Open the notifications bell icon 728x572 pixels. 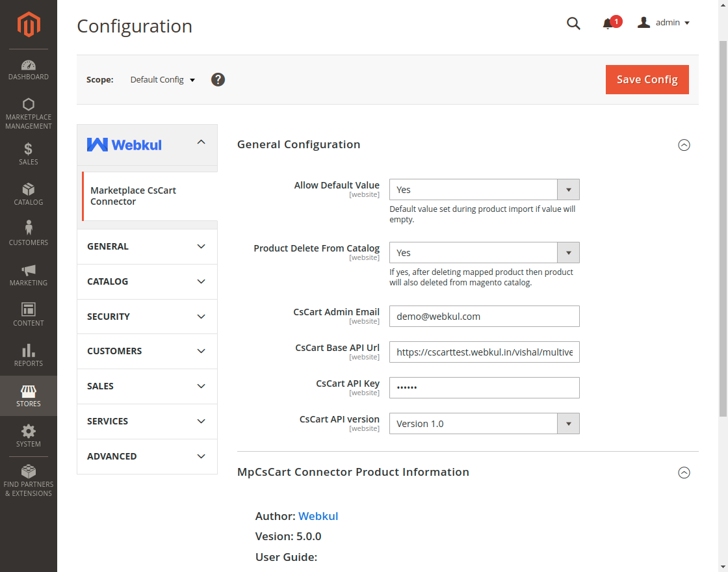pyautogui.click(x=608, y=23)
